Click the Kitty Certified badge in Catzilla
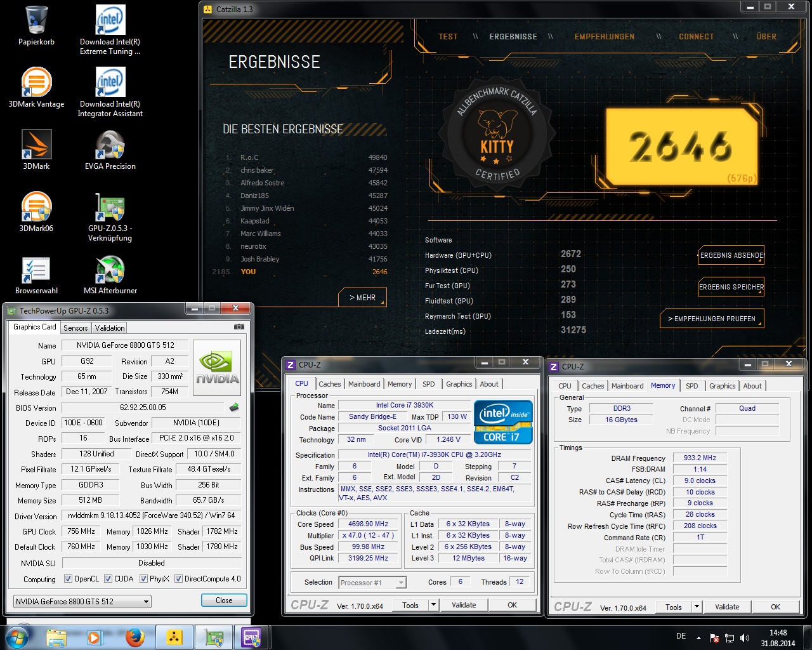 tap(497, 134)
